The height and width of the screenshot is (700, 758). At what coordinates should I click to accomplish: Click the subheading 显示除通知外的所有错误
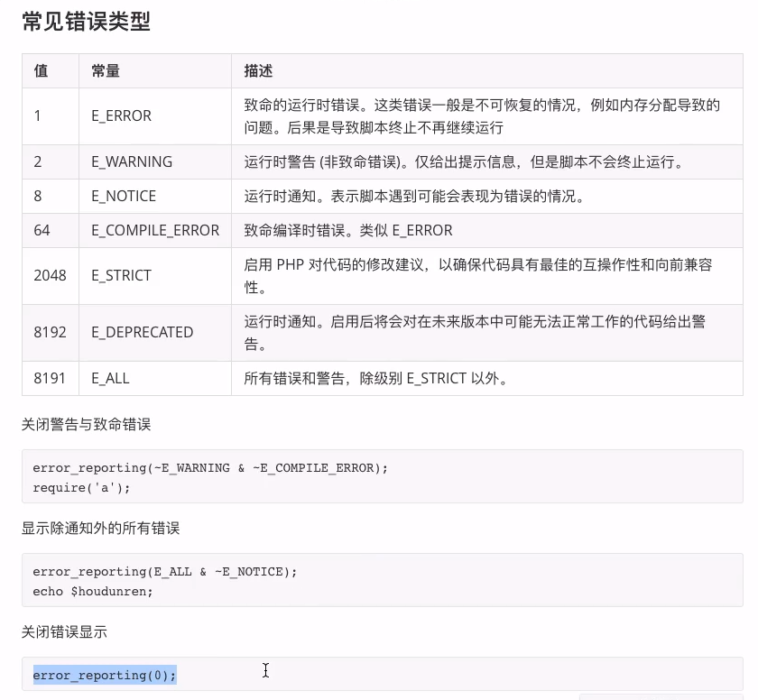[100, 529]
